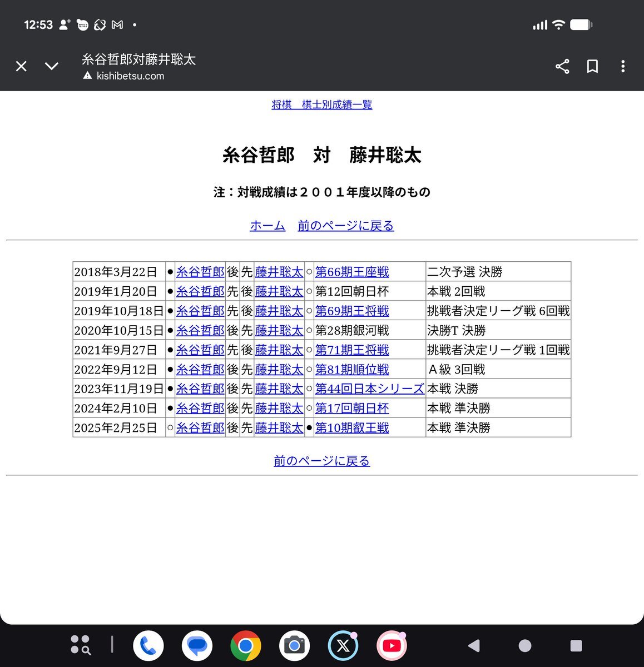The height and width of the screenshot is (667, 644).
Task: Open 将棋 棋士別成績一覧 link at top
Action: (x=321, y=104)
